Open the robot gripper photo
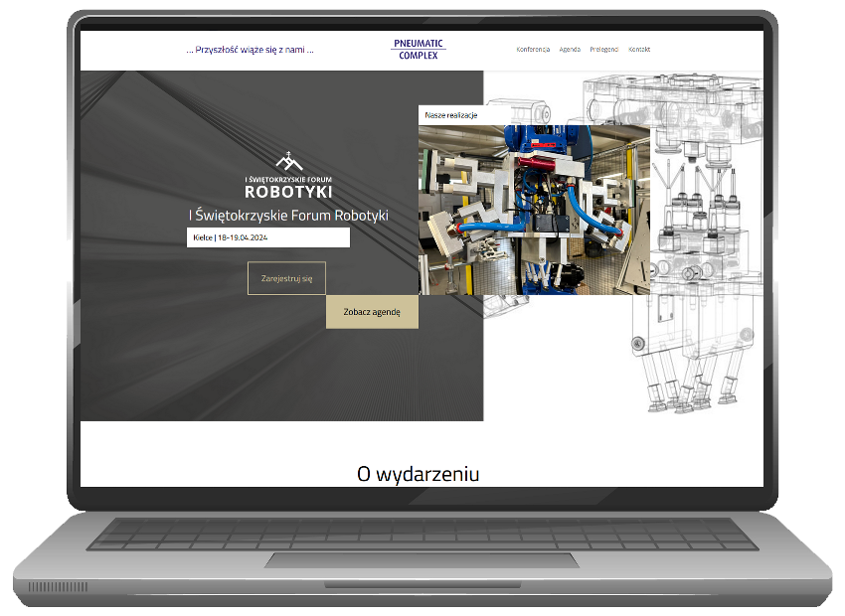This screenshot has width=845, height=616. [x=534, y=210]
